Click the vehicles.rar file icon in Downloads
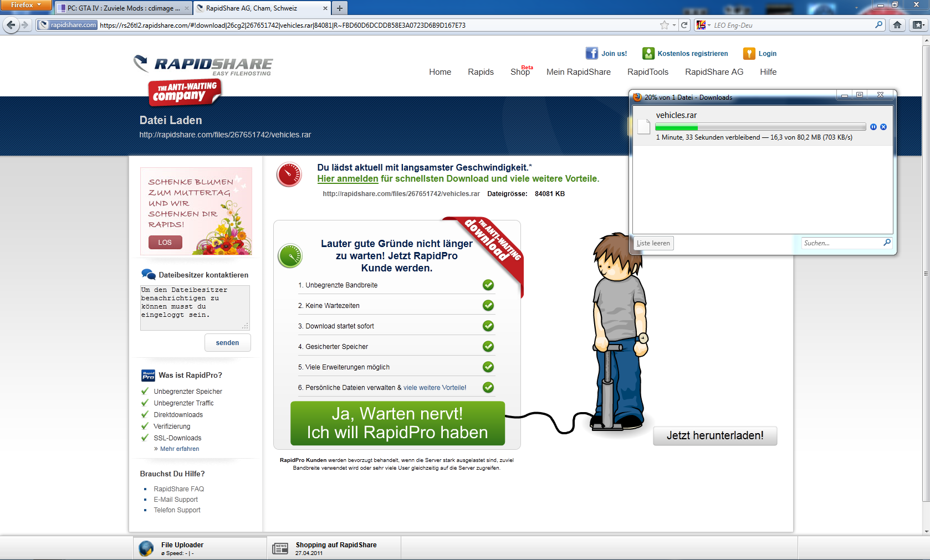Screen dimensions: 930x560 (644, 126)
